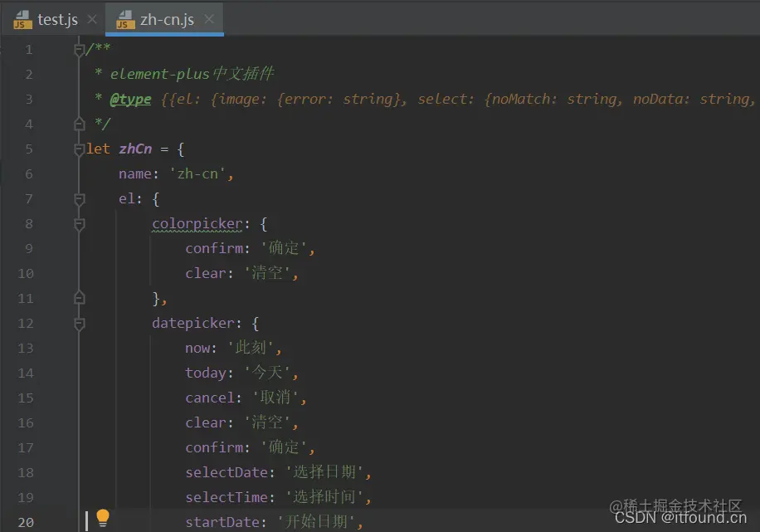
Task: Click the JS file icon on zh-cn.js tab
Action: [x=125, y=20]
